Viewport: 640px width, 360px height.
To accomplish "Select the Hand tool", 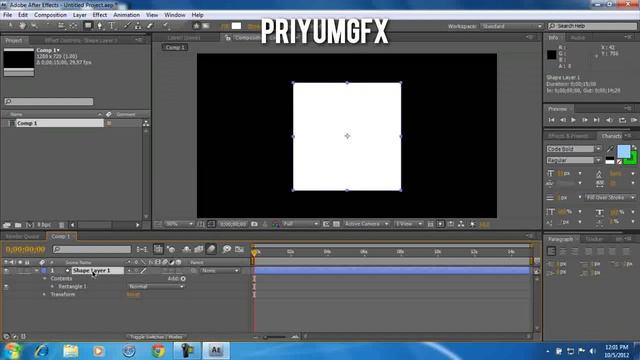I will click(22, 26).
